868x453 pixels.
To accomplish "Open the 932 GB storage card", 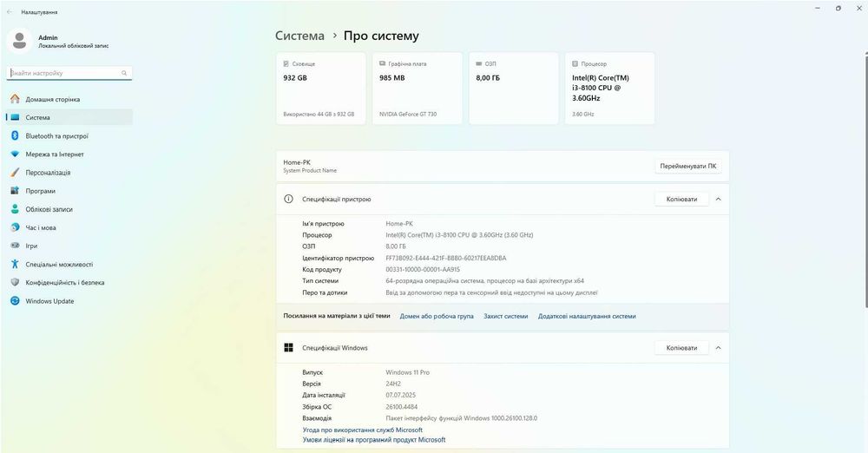I will click(320, 89).
